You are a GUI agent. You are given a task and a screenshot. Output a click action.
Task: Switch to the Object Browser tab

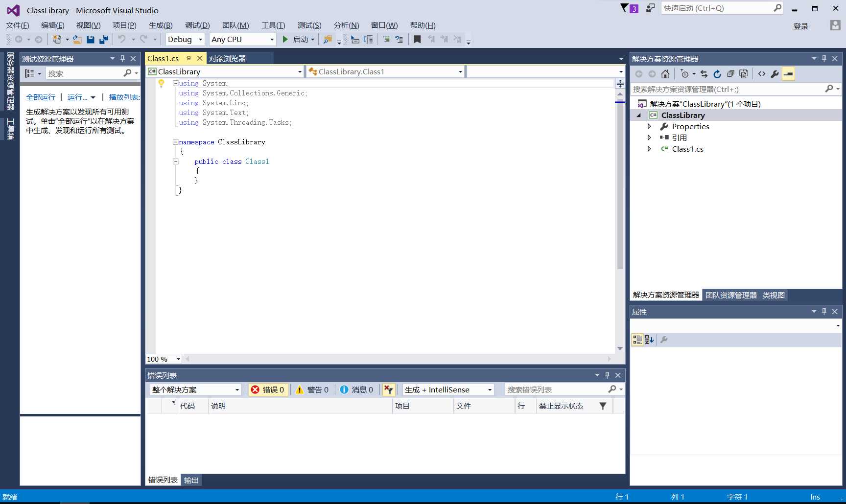(228, 58)
